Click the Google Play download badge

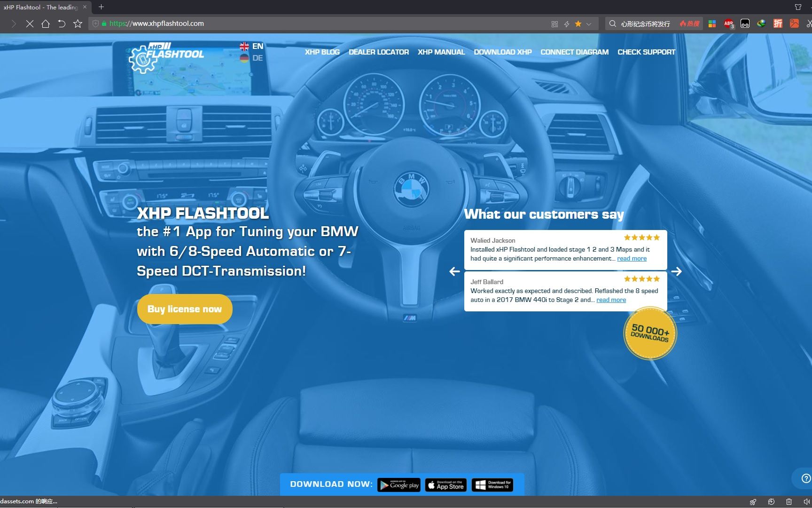pos(399,485)
